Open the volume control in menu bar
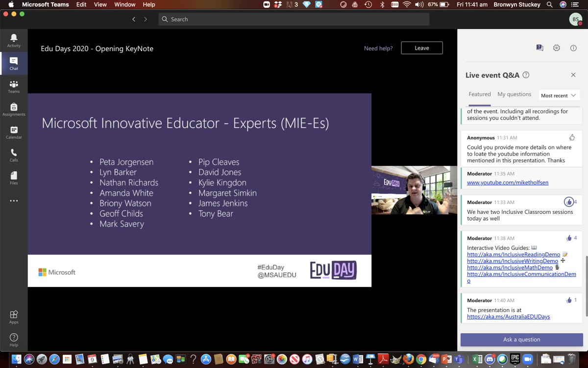Screen dimensions: 588x368 [419, 4]
